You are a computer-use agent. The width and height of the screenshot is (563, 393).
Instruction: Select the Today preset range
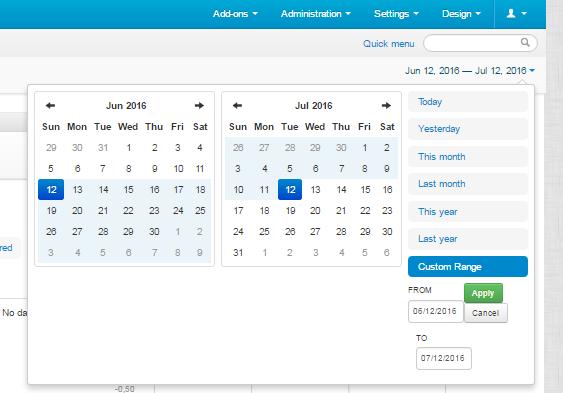coord(468,102)
